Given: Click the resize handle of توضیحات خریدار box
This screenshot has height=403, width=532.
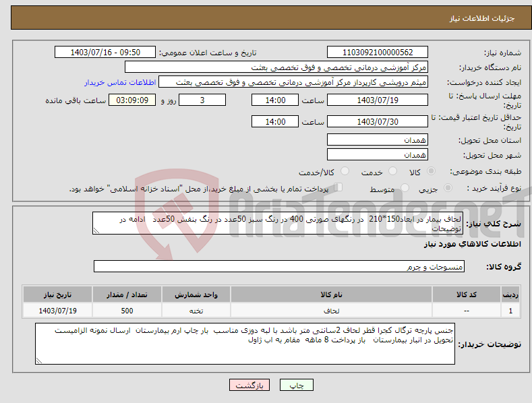Looking at the screenshot, I should tap(39, 361).
